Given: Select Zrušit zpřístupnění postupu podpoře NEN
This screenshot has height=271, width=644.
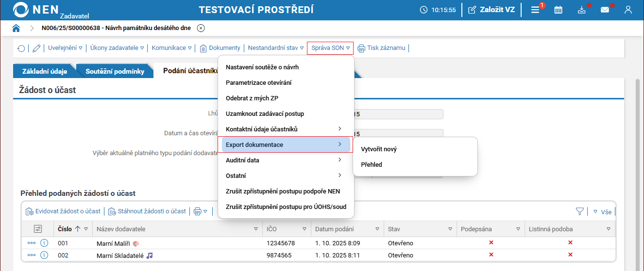Looking at the screenshot, I should tap(286, 191).
